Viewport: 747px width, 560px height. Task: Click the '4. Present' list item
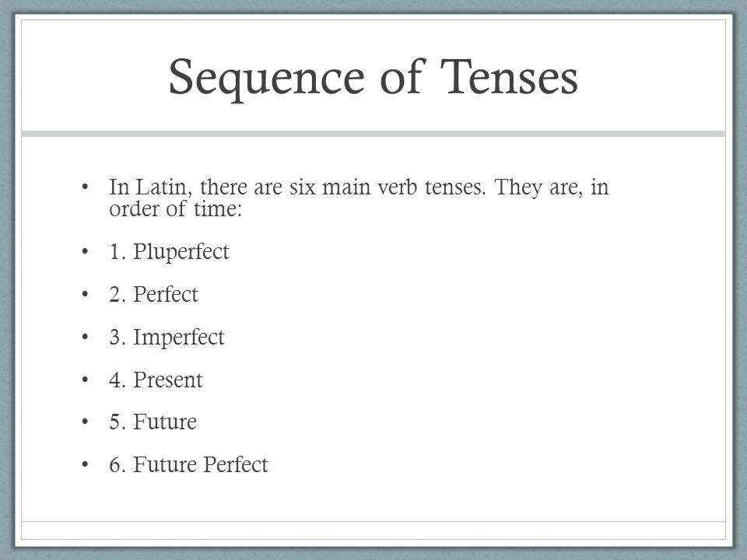pos(156,380)
